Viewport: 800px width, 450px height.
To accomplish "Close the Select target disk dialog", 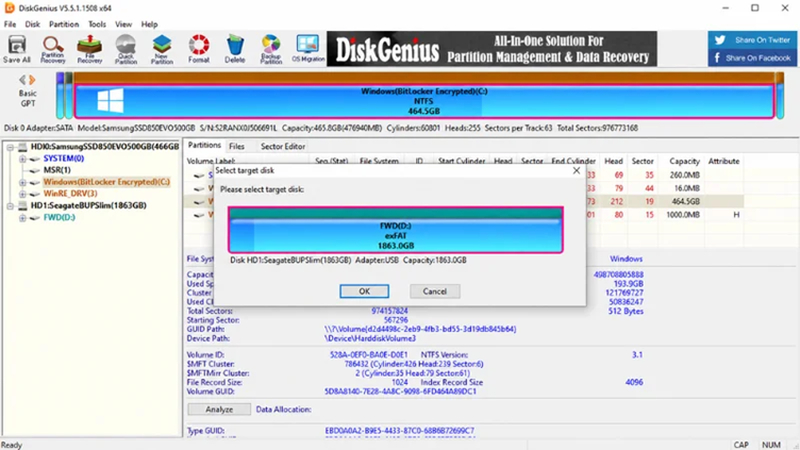I will [x=576, y=170].
